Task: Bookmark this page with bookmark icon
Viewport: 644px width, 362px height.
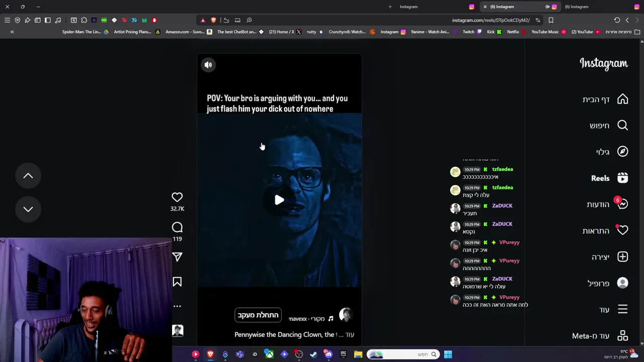Action: tap(551, 20)
